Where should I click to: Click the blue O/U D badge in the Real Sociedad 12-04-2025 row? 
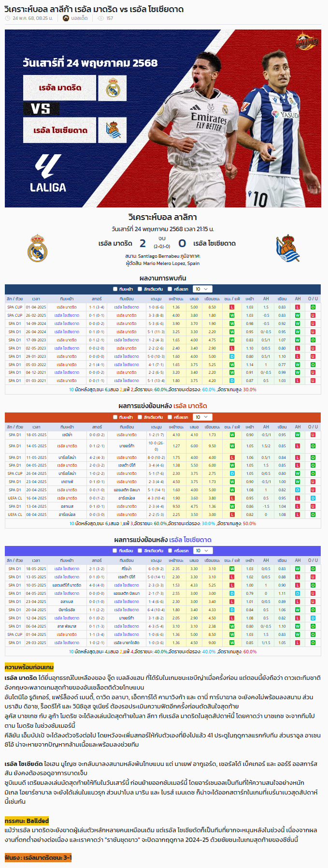313,618
